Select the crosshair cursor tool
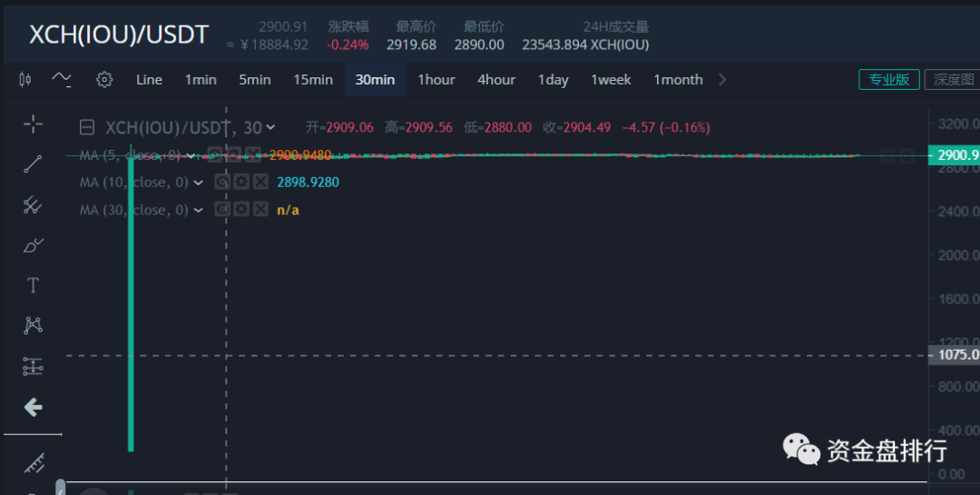The height and width of the screenshot is (495, 980). pyautogui.click(x=34, y=124)
